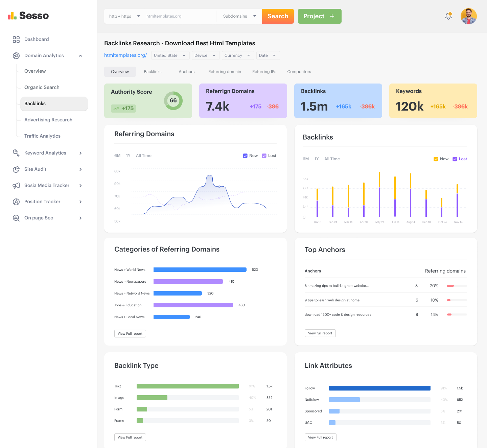The width and height of the screenshot is (487, 448).
Task: Toggle Lost checkbox in Referring Domains chart
Action: [264, 156]
